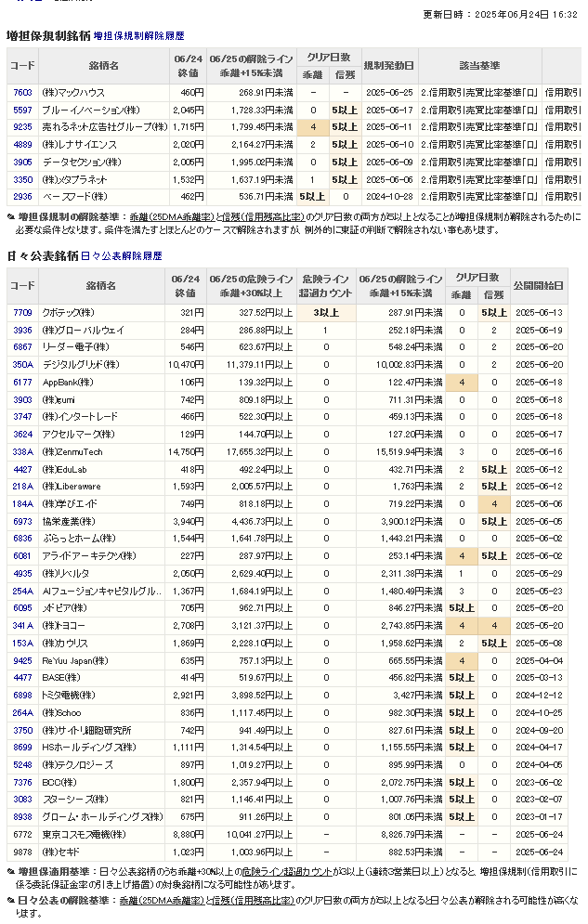Open stock code 153A カウリス
588x924 pixels.
point(22,643)
